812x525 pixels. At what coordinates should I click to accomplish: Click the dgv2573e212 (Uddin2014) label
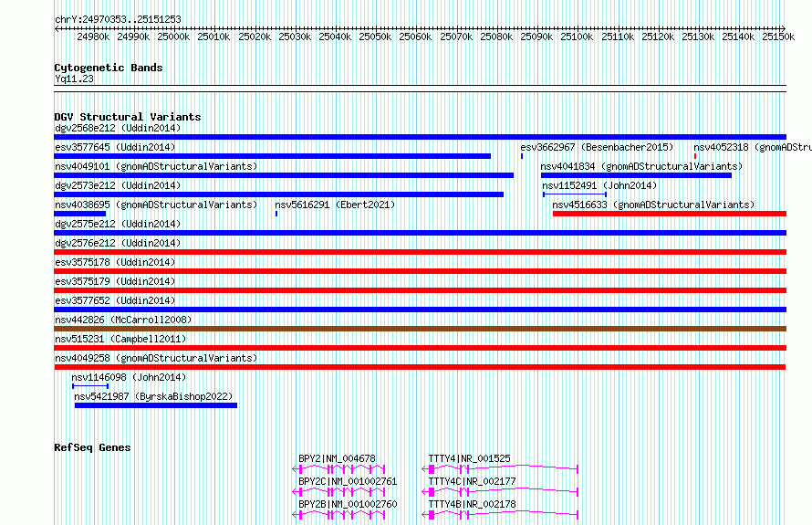pyautogui.click(x=118, y=185)
